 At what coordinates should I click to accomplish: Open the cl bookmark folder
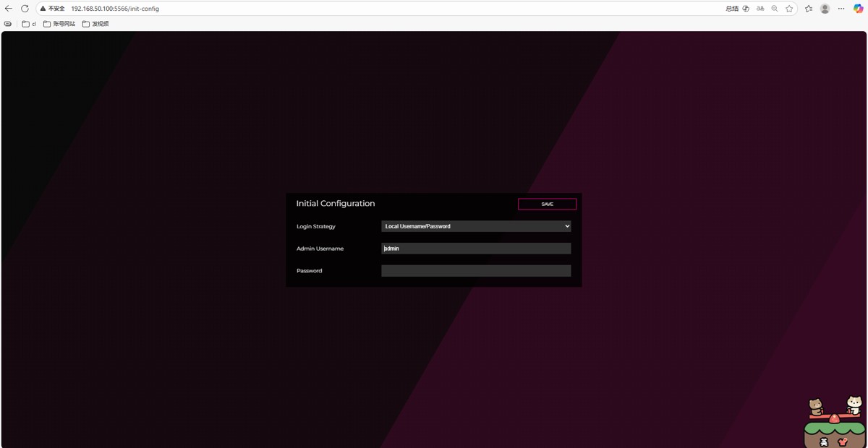[29, 24]
